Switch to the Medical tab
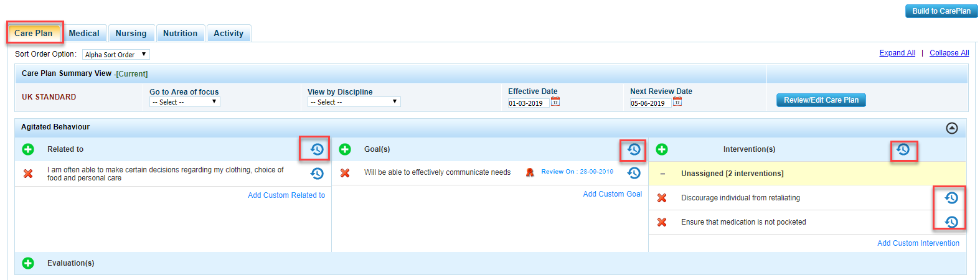 (84, 34)
